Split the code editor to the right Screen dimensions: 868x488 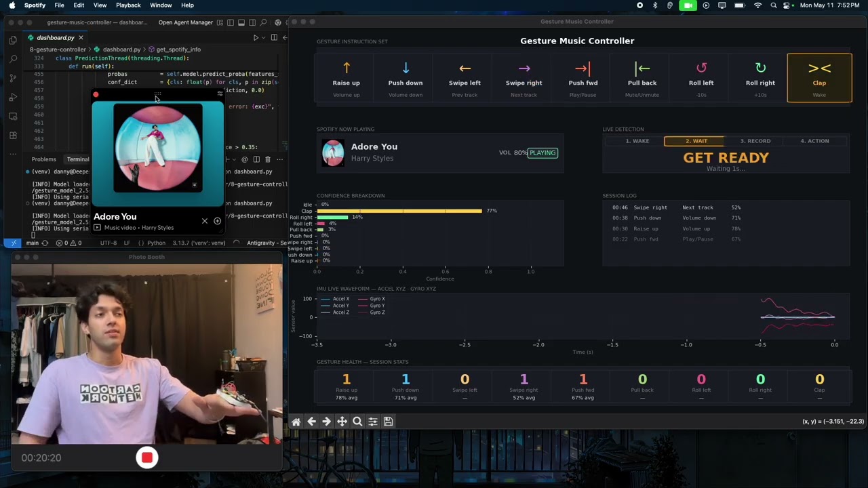point(274,38)
